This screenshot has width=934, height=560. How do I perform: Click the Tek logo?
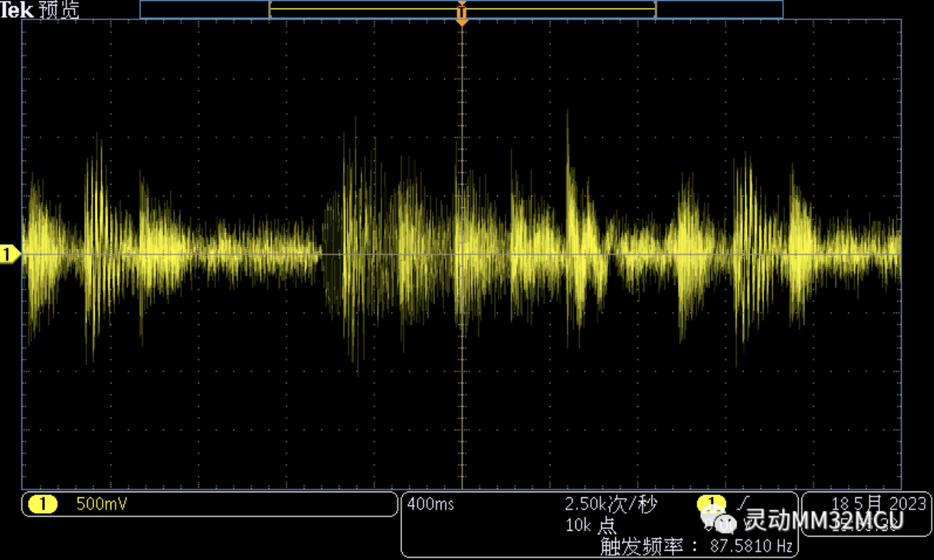[x=16, y=9]
